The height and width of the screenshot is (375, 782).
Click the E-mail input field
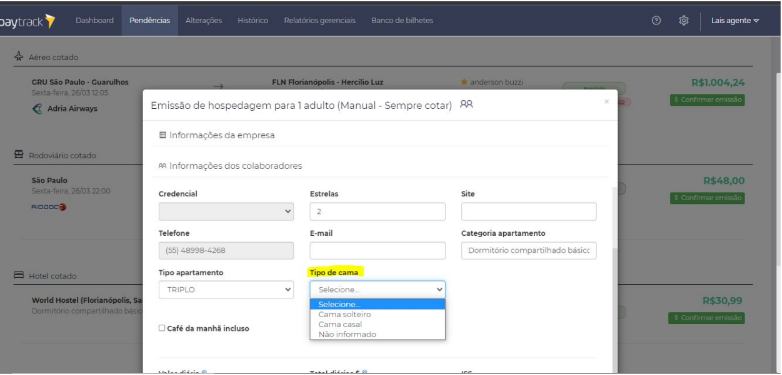point(378,251)
